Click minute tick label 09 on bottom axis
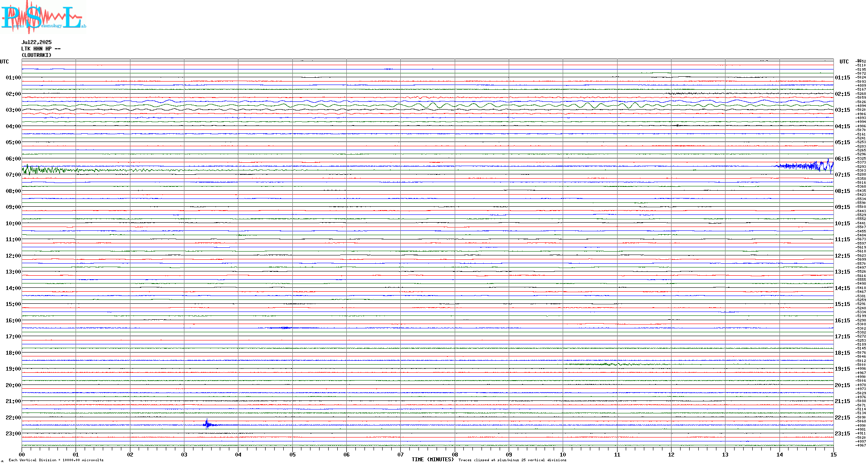The width and height of the screenshot is (868, 466). click(x=509, y=454)
